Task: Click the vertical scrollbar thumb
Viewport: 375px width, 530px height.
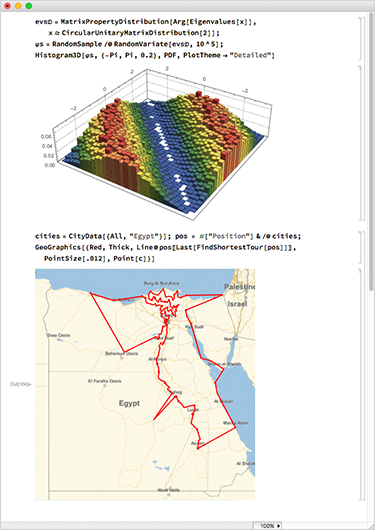Action: (x=371, y=152)
